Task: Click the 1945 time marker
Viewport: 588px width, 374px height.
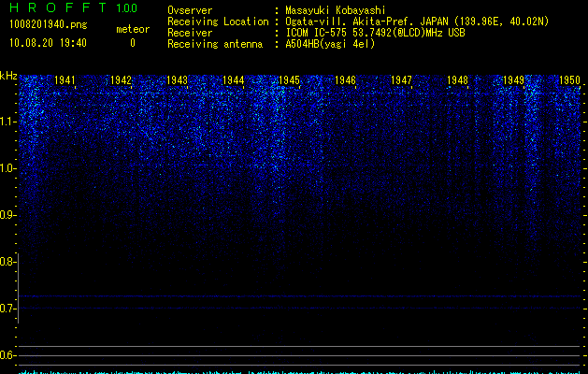Action: point(290,80)
